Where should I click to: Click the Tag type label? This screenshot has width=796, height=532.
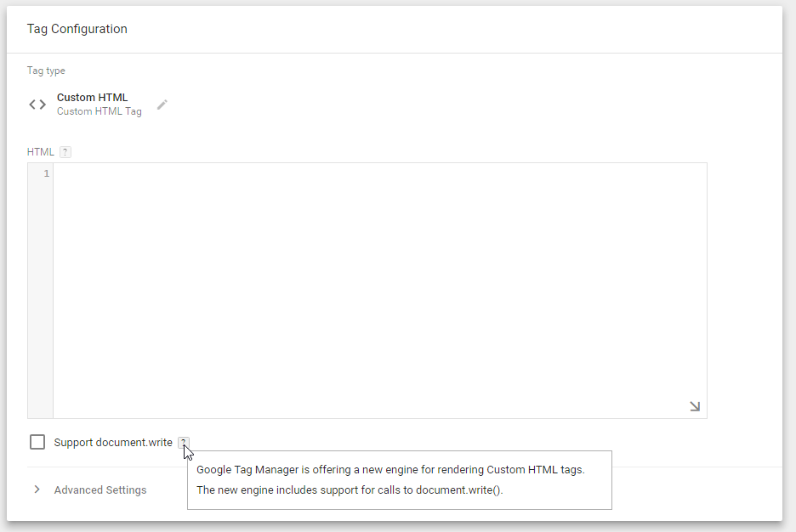click(x=46, y=71)
